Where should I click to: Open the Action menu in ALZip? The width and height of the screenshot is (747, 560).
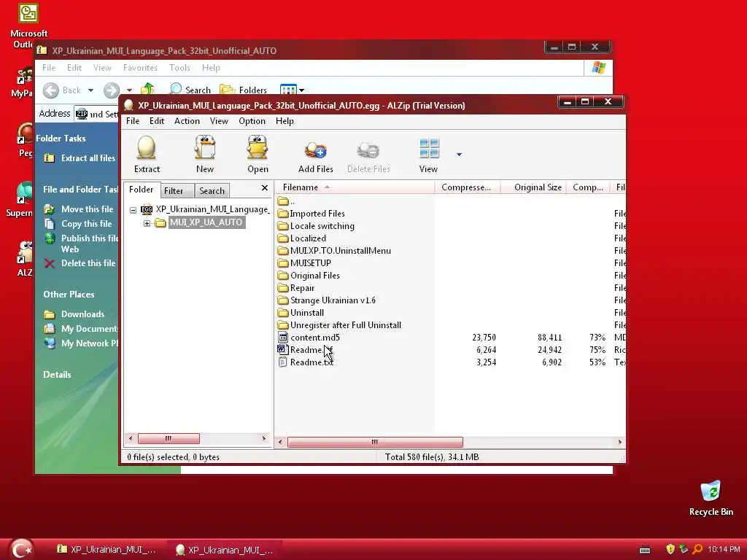click(187, 121)
